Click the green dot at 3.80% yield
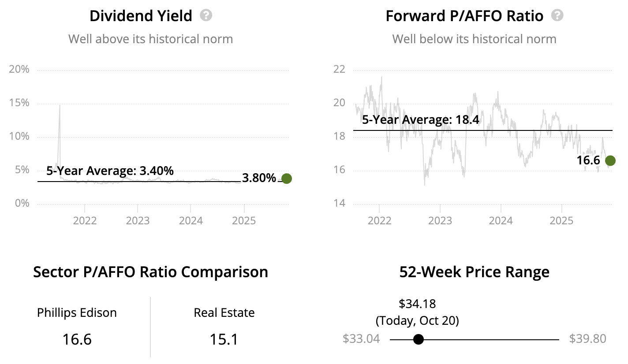The image size is (628, 364). pos(287,178)
